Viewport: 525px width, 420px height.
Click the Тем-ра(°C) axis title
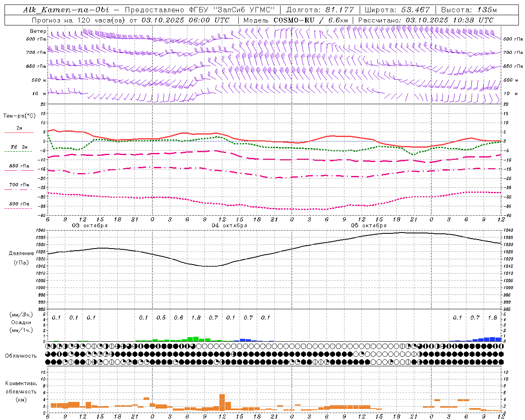19,116
